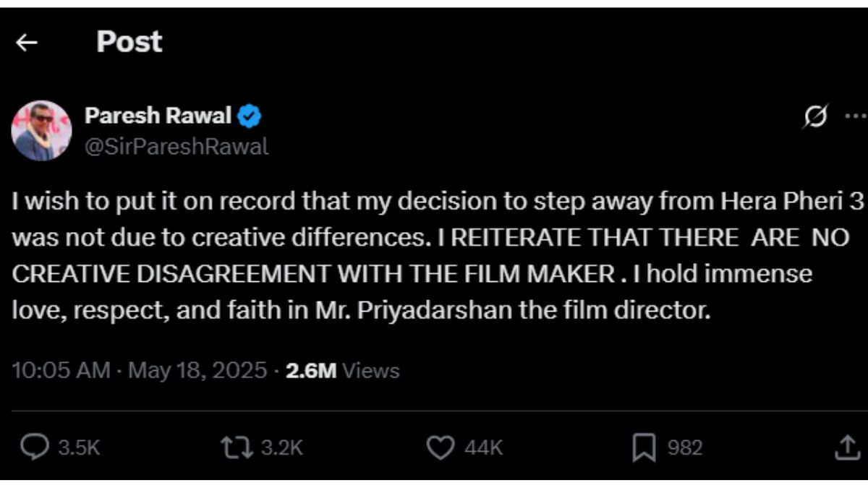Click the reply speech bubble icon
This screenshot has width=868, height=488.
pos(34,448)
